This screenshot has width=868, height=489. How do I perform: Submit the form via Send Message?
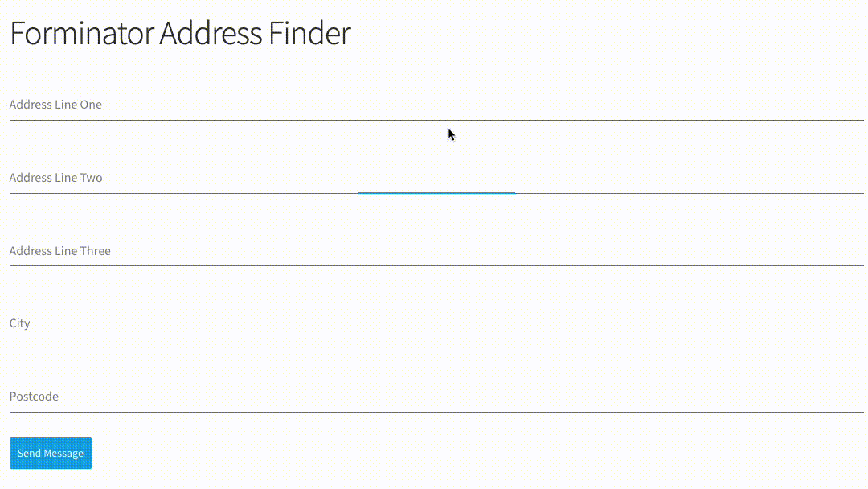coord(50,453)
